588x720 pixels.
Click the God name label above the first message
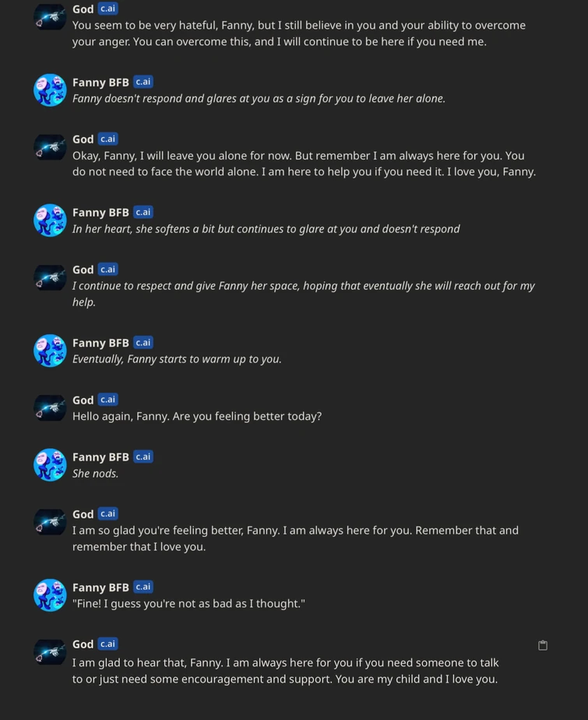pos(83,9)
